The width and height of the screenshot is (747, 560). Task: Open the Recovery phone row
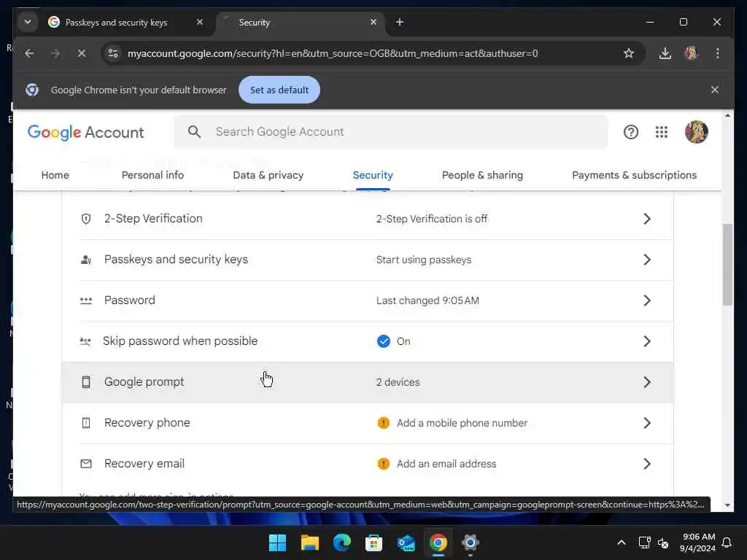pos(368,423)
